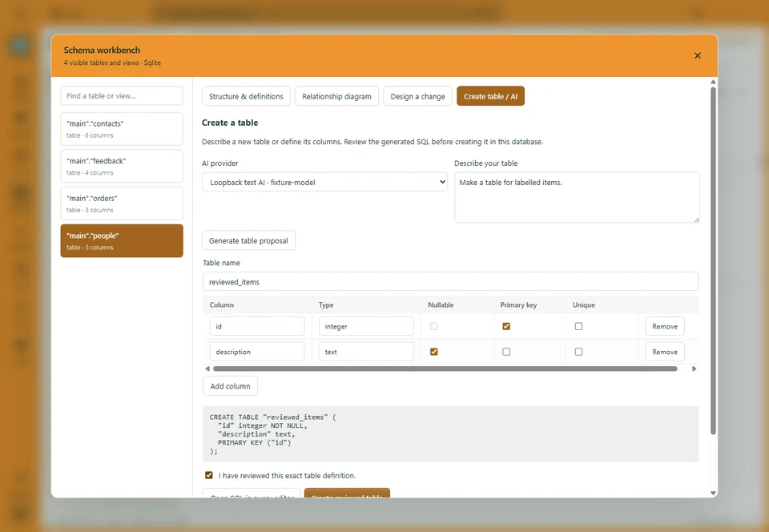Click the Type header text

coord(326,304)
